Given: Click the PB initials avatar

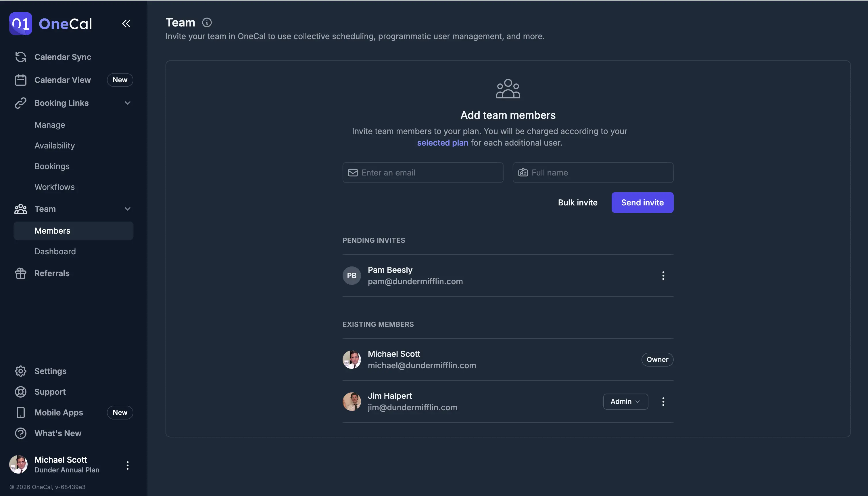Looking at the screenshot, I should click(x=352, y=276).
